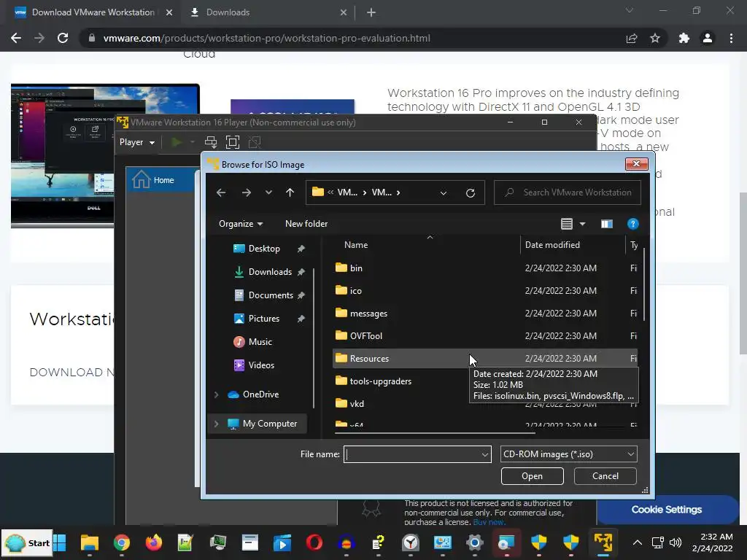
Task: Select the ico folder
Action: 355,290
